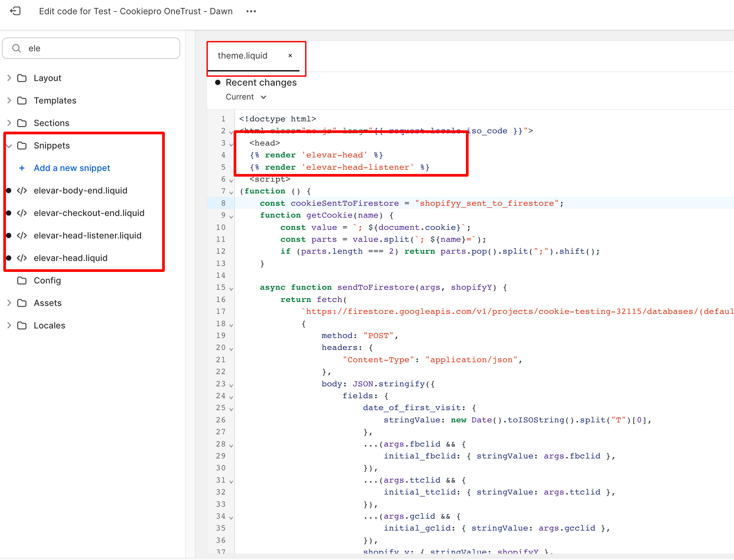
Task: Click the Config folder icon
Action: coord(22,280)
